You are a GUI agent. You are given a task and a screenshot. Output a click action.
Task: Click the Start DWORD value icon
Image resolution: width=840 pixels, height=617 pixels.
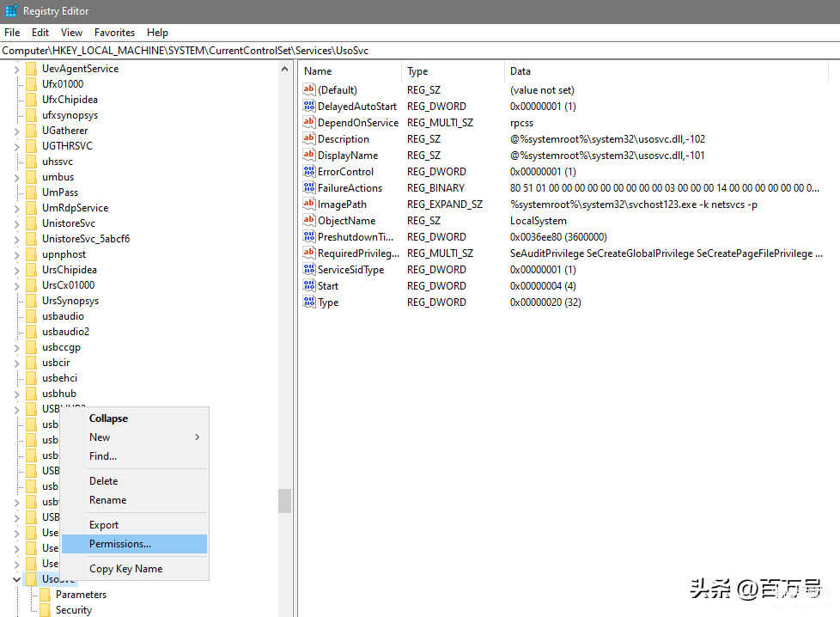tap(309, 286)
